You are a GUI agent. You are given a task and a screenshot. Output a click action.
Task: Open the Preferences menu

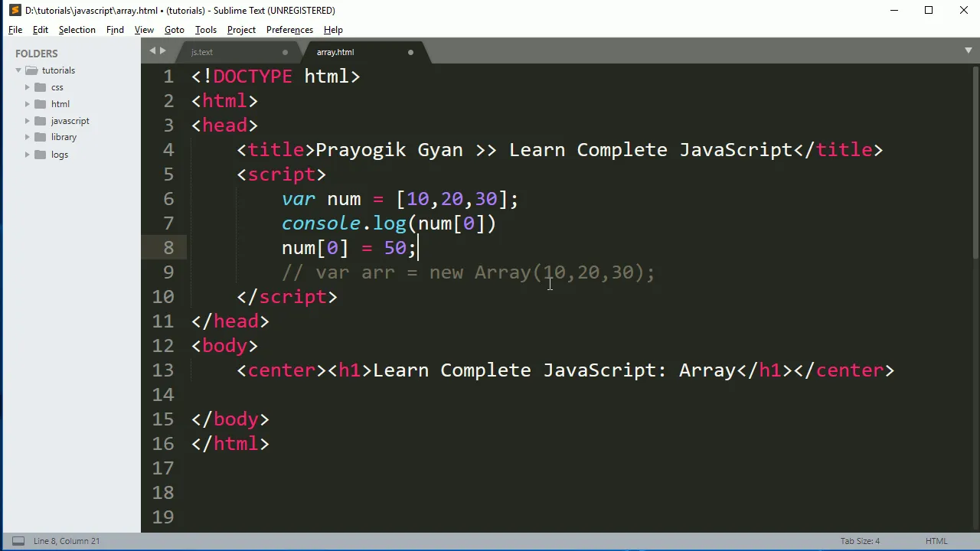tap(289, 30)
